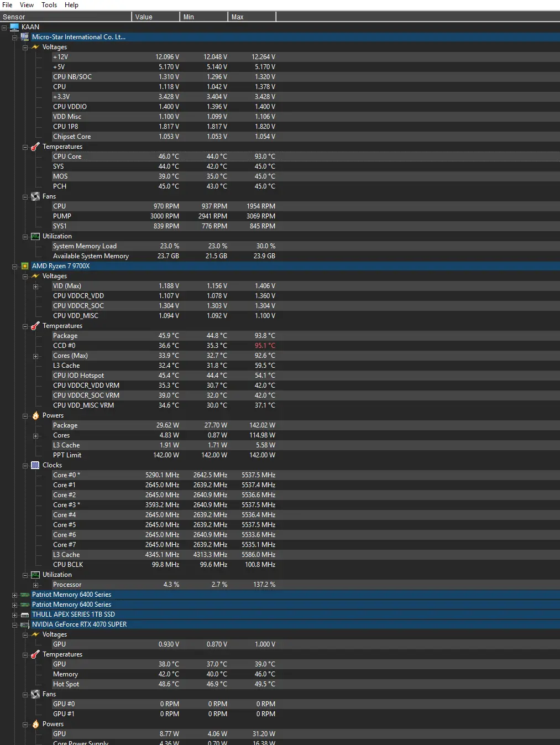Select the Available System Memory row
This screenshot has height=745, width=560.
(x=306, y=256)
